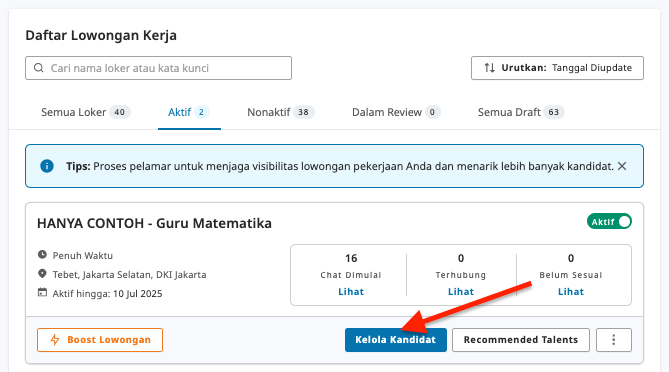This screenshot has height=372, width=669.
Task: Click Lihat under Belum Sesuai
Action: pyautogui.click(x=571, y=292)
